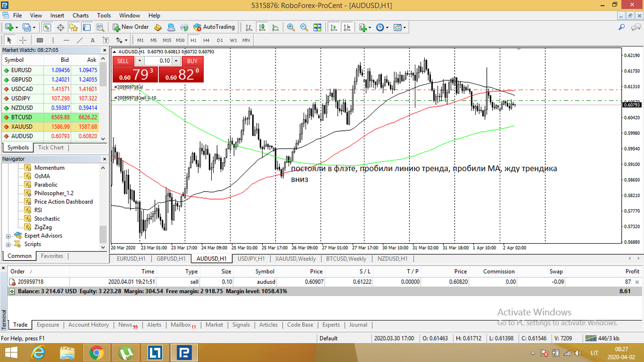The width and height of the screenshot is (644, 362).
Task: Expand the New Chart dropdown arrow
Action: tap(16, 27)
